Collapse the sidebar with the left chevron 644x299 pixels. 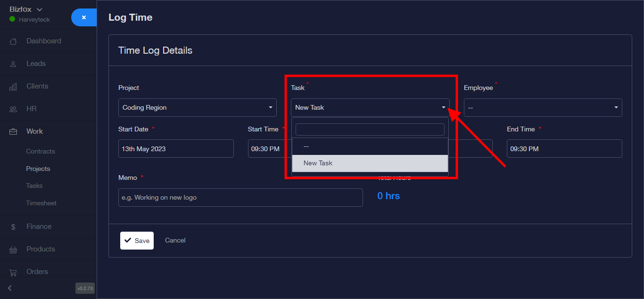(10, 288)
